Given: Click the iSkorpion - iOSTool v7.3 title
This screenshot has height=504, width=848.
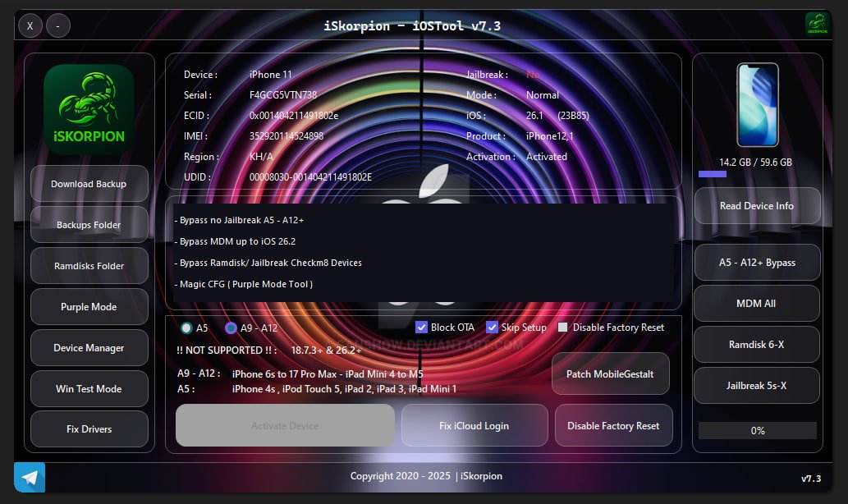Looking at the screenshot, I should coord(412,26).
